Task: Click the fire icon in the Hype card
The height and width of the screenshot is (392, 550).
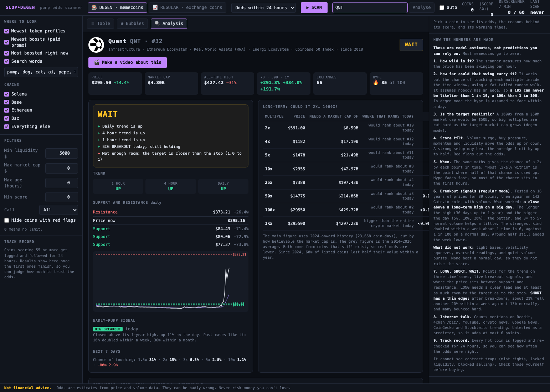Action: pyautogui.click(x=376, y=83)
